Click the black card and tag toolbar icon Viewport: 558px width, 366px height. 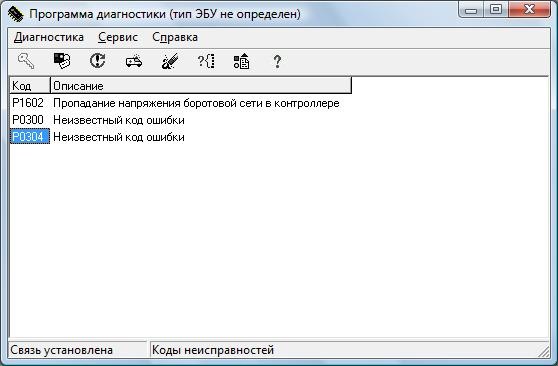[x=62, y=61]
